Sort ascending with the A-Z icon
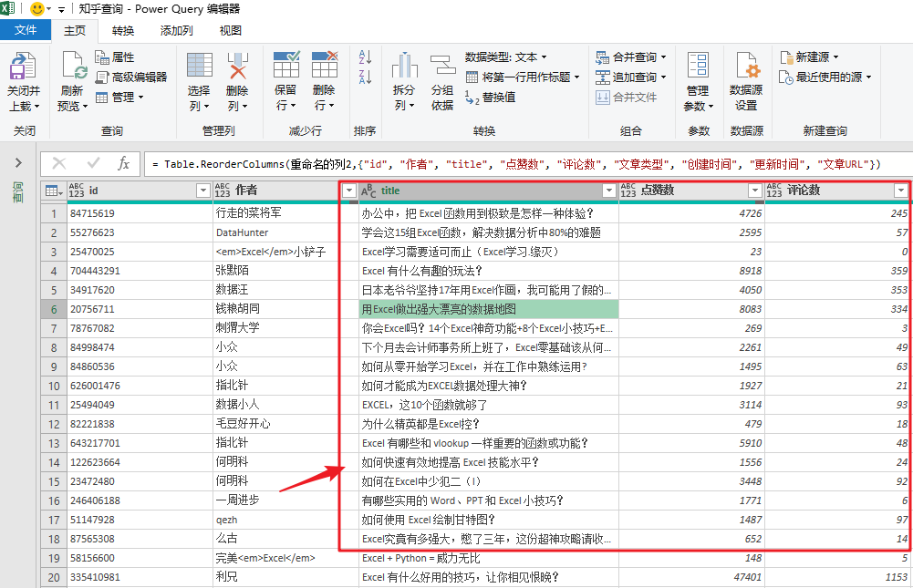This screenshot has width=913, height=588. [365, 57]
